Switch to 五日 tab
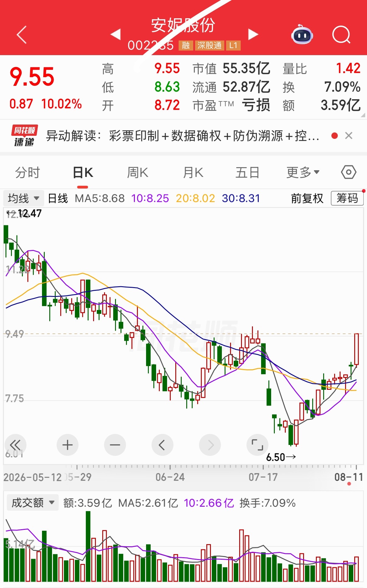This screenshot has width=367, height=588. click(x=247, y=173)
